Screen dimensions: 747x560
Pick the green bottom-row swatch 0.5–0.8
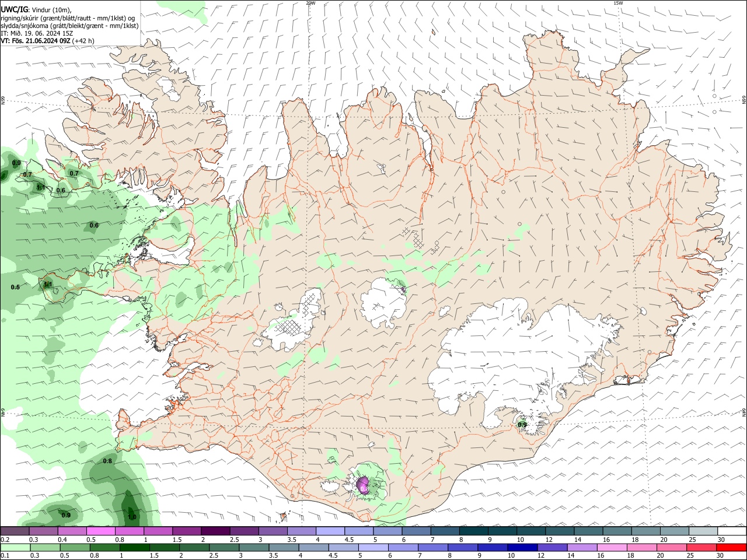(x=75, y=547)
